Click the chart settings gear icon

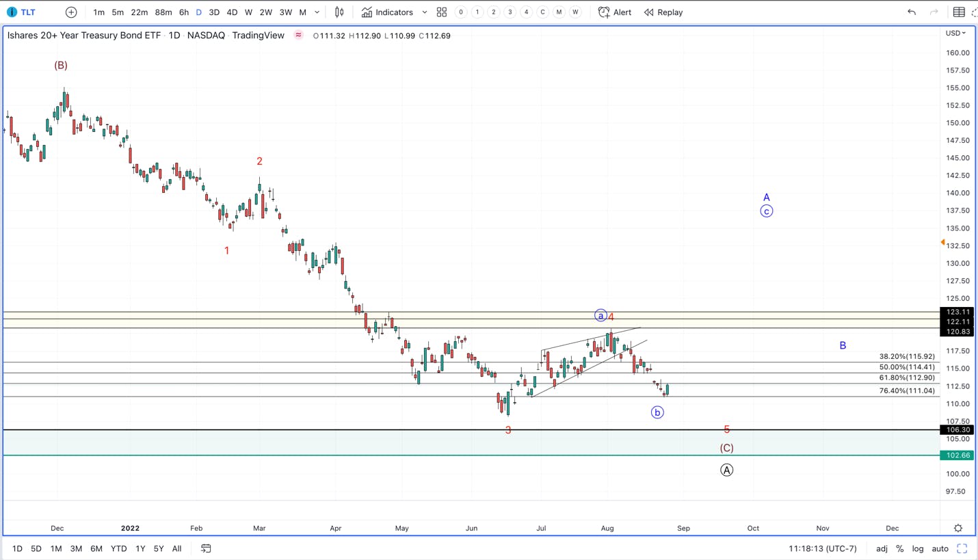click(x=957, y=528)
